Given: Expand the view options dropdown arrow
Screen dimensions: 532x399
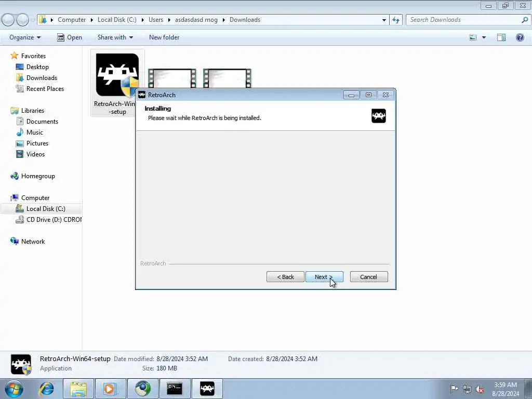Looking at the screenshot, I should tap(484, 37).
